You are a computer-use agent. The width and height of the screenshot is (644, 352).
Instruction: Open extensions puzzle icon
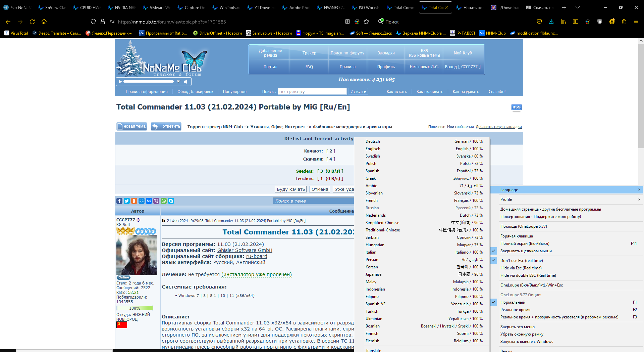624,22
